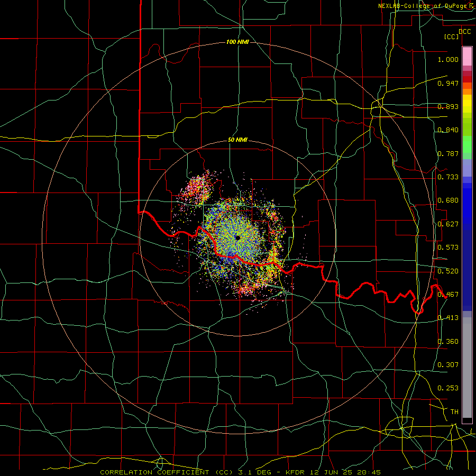Click the 0.360 scale value
Viewport: 476px width, 476px height.
[x=448, y=342]
